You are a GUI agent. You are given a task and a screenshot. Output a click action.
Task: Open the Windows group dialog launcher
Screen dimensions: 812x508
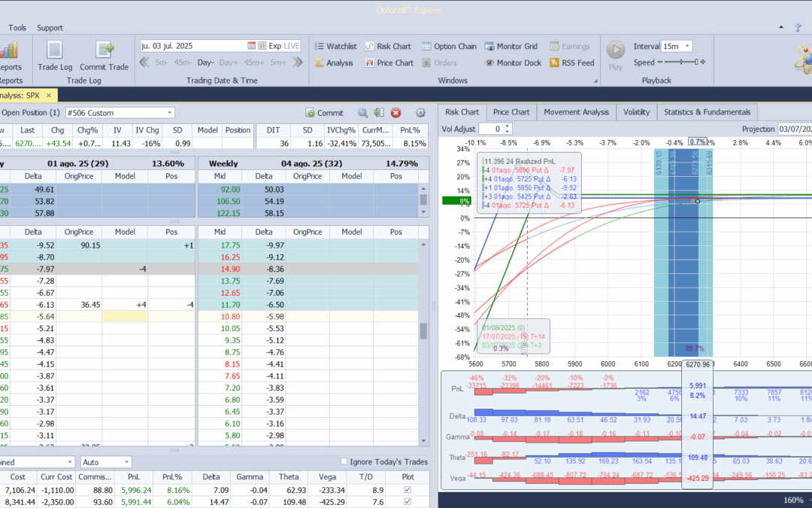(595, 81)
